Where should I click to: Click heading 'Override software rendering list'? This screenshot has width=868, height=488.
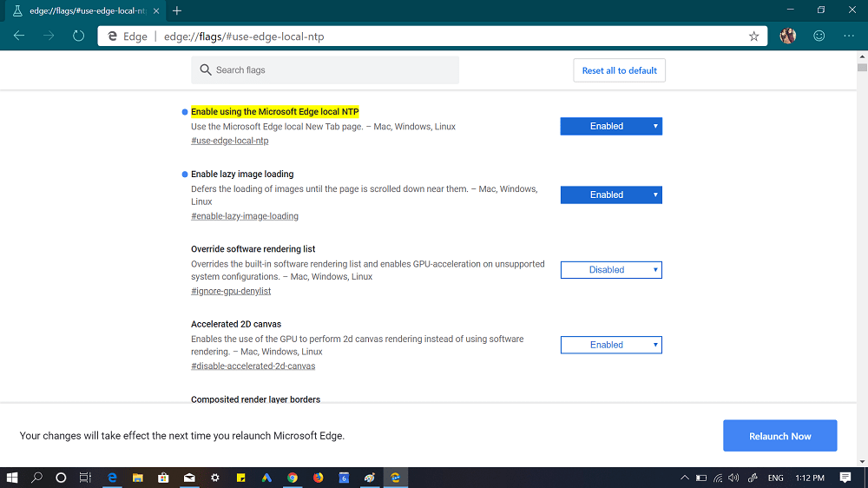pyautogui.click(x=253, y=248)
